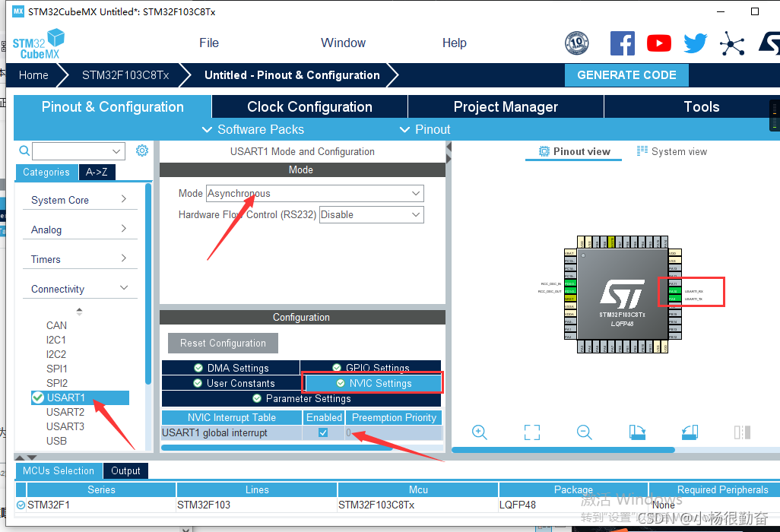Open the YouTube icon link

point(658,43)
